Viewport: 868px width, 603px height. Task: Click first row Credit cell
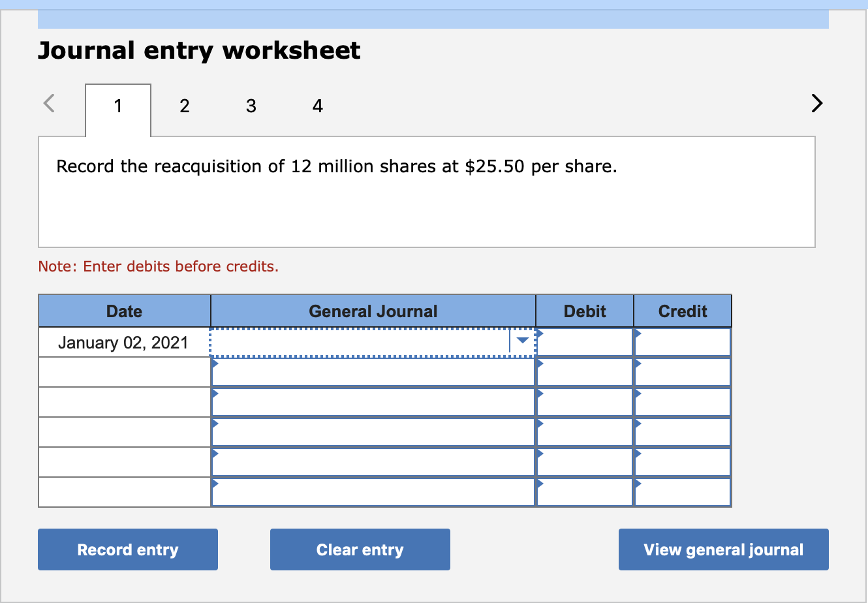(683, 342)
